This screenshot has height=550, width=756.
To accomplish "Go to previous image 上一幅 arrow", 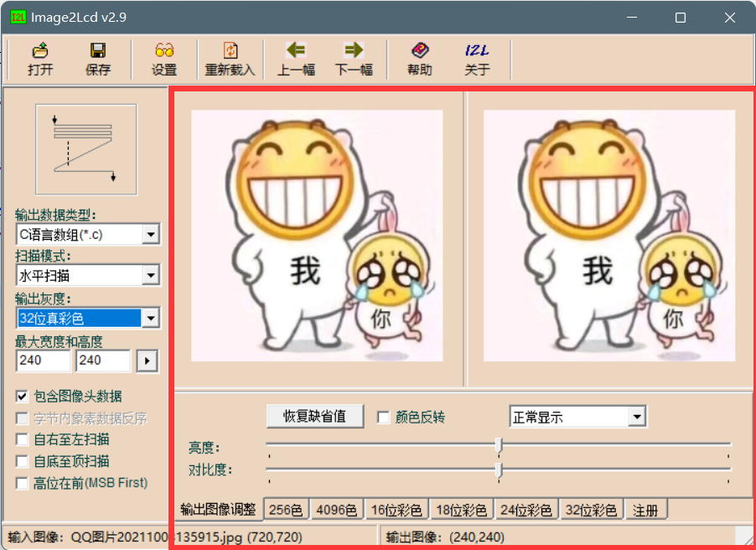I will (x=296, y=60).
